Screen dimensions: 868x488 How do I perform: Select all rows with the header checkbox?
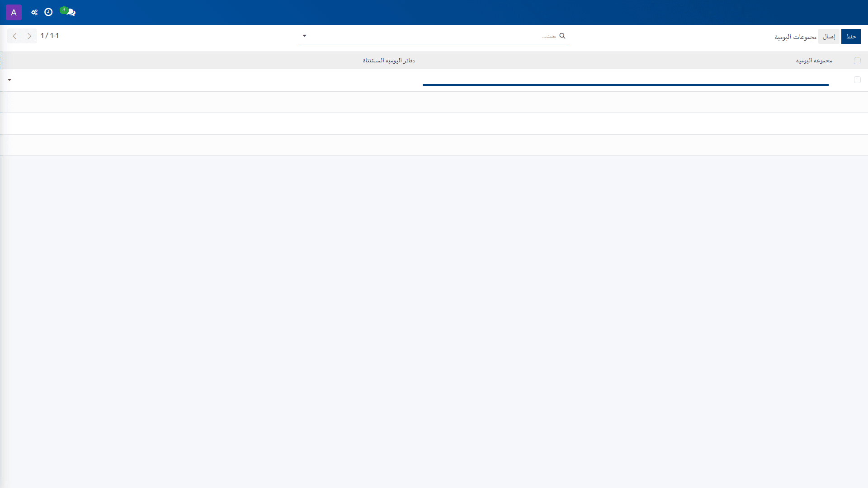point(857,61)
